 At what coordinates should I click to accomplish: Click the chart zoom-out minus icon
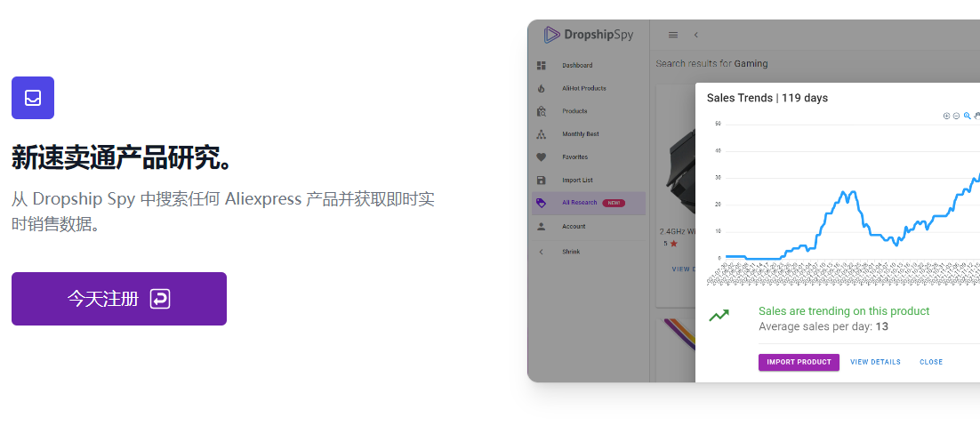click(x=956, y=116)
